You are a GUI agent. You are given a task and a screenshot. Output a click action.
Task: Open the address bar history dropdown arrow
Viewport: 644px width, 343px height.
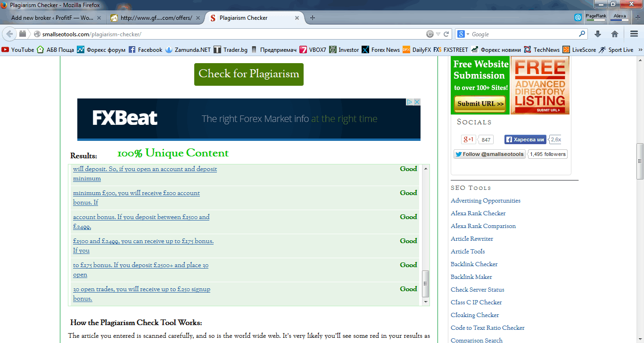pos(438,34)
